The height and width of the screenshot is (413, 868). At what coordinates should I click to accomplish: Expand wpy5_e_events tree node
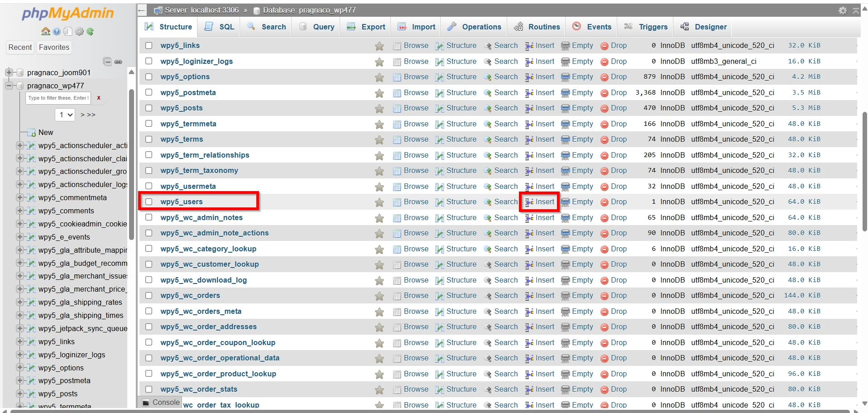pyautogui.click(x=19, y=237)
